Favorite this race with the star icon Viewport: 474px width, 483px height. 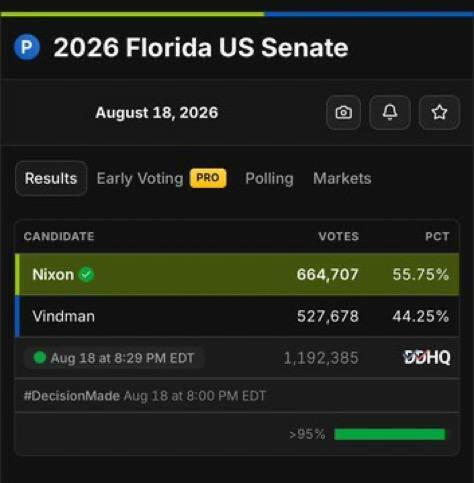tap(439, 112)
